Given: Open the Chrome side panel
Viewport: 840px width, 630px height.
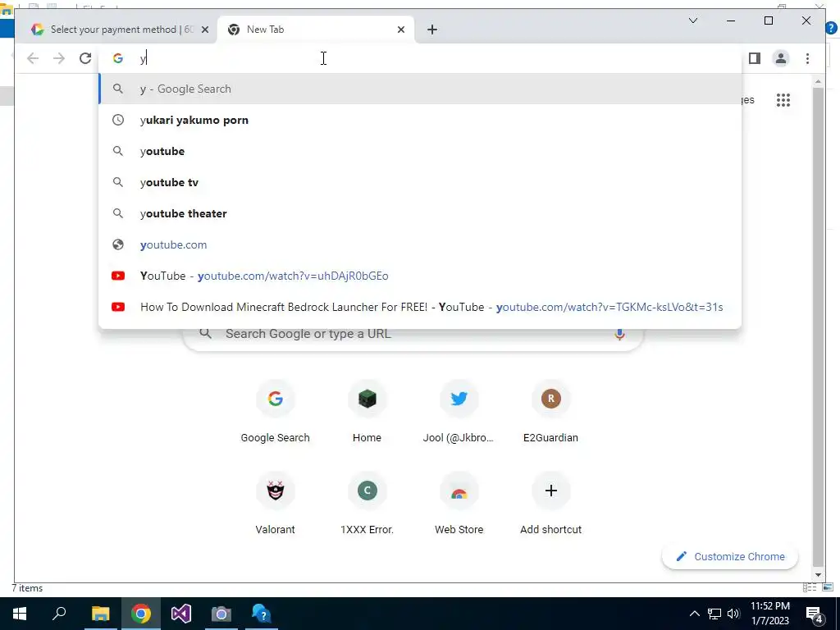Looking at the screenshot, I should 755,58.
